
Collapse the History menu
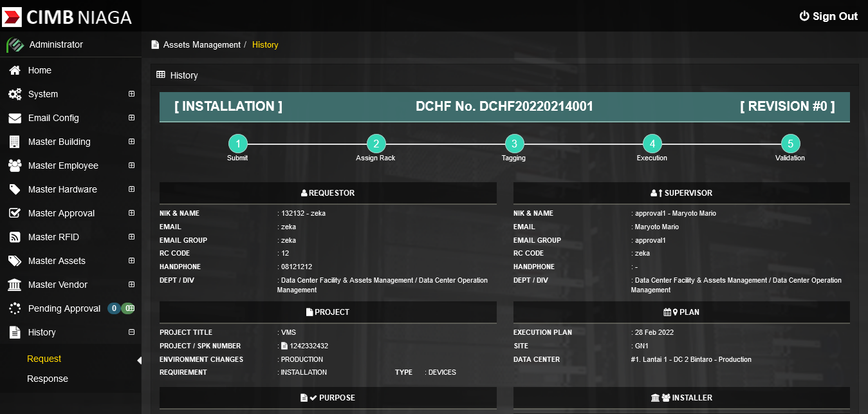tap(131, 332)
